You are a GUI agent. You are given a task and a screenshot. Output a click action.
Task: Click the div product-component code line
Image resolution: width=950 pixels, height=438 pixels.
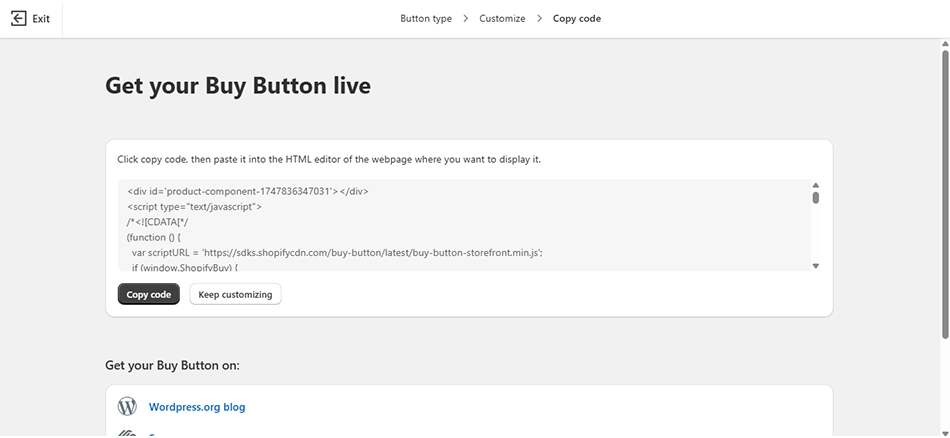pos(248,191)
